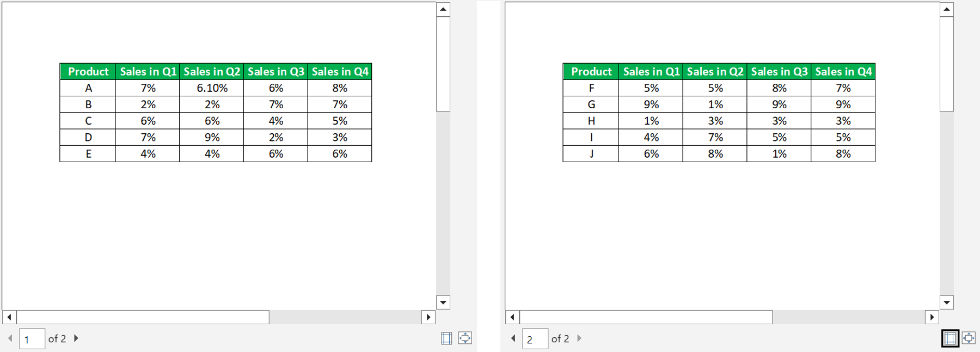980x352 pixels.
Task: Click page number field showing 2
Action: click(x=535, y=339)
